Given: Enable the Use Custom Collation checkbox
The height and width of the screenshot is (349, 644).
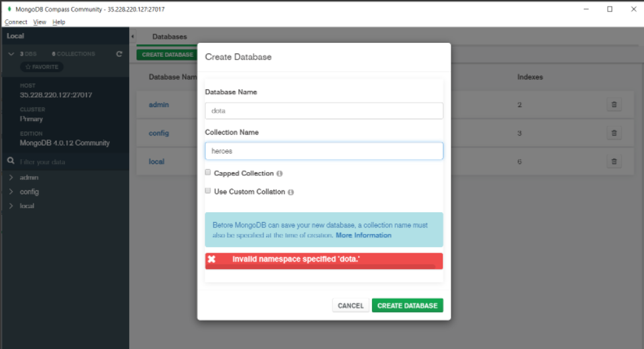Looking at the screenshot, I should 208,191.
